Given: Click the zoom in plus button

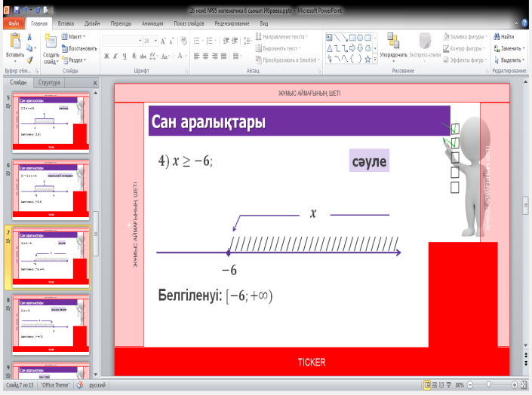Looking at the screenshot, I should point(515,385).
